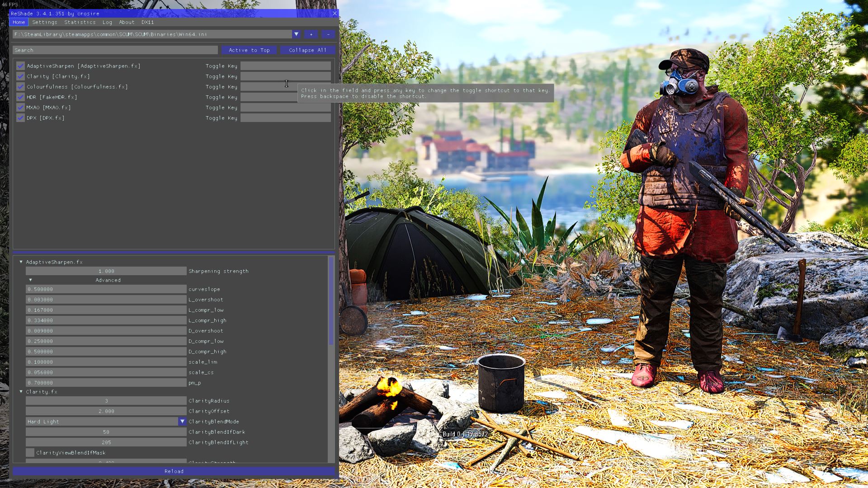Disable the MXAO effect checkbox
The height and width of the screenshot is (488, 868).
[20, 108]
